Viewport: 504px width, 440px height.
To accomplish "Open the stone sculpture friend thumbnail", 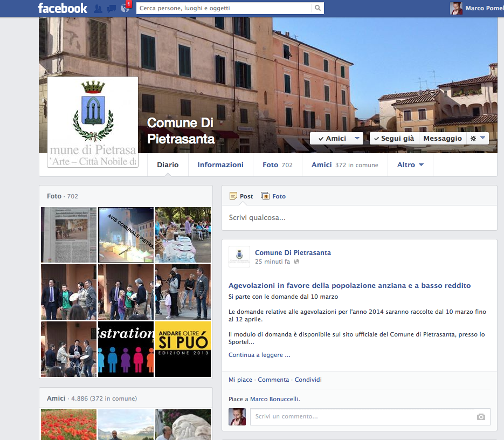I will [183, 424].
